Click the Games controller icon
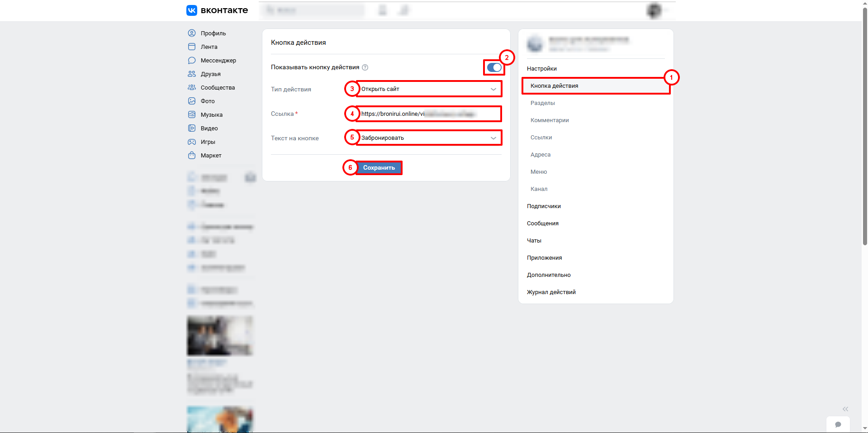Screen dimensions: 868x433 [x=192, y=142]
